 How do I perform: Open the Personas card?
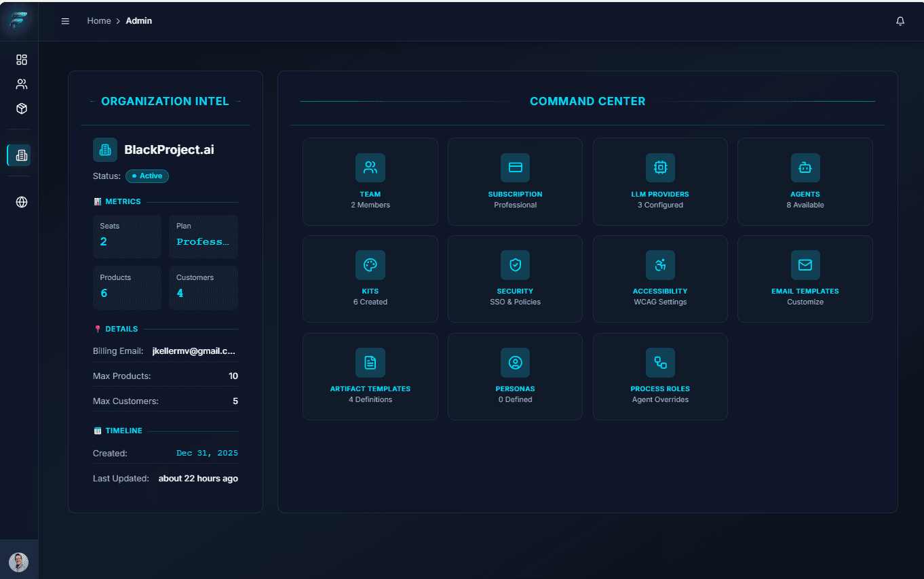click(515, 376)
